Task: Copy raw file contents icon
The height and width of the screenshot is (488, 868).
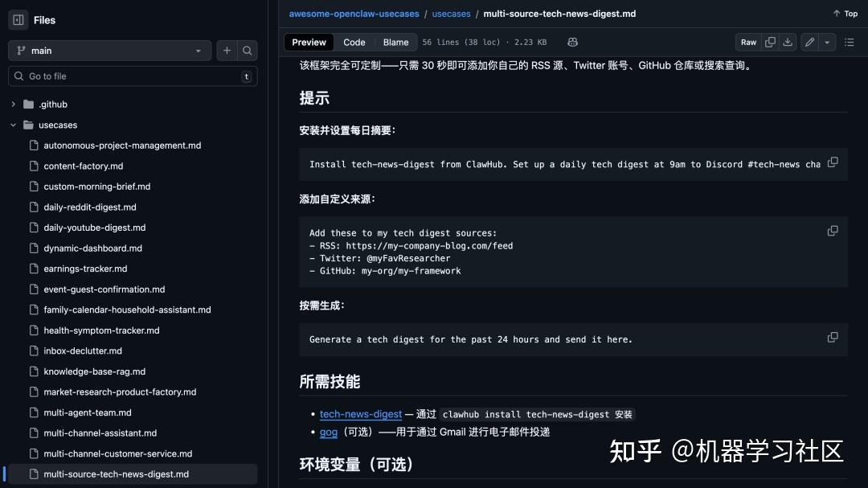Action: (770, 42)
